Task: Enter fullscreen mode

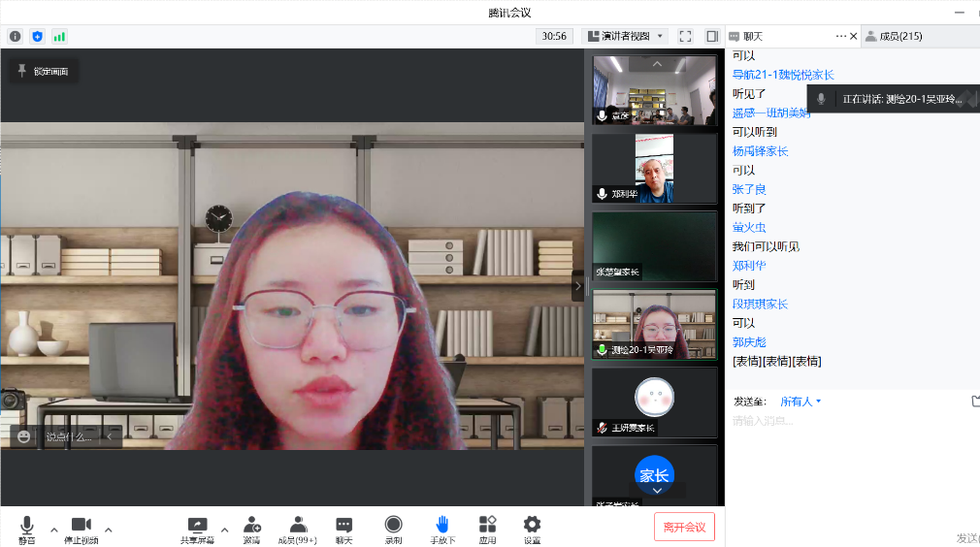Action: (x=685, y=36)
